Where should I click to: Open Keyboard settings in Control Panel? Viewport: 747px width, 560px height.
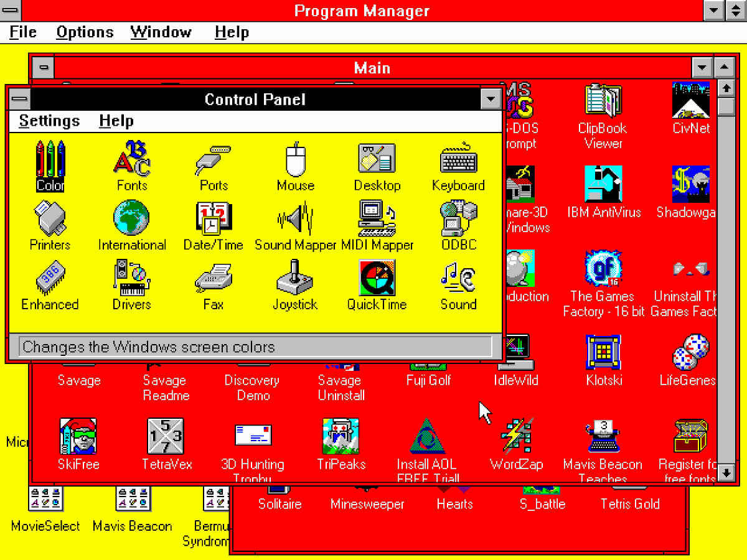click(459, 159)
